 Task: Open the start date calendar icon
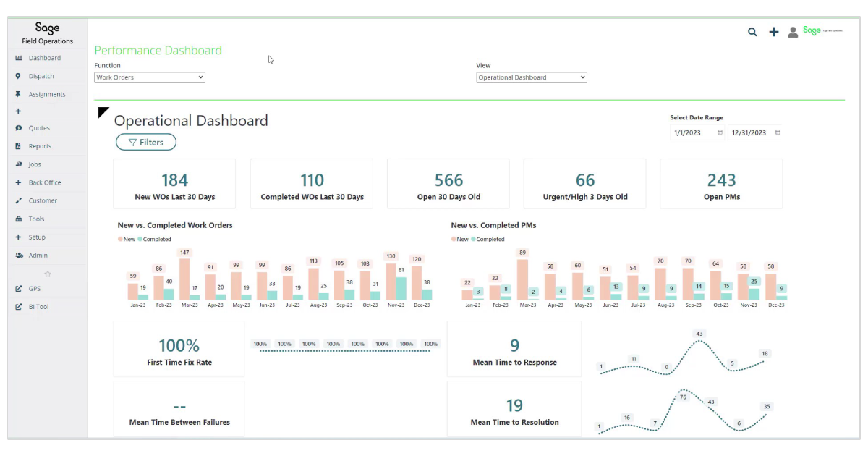720,132
